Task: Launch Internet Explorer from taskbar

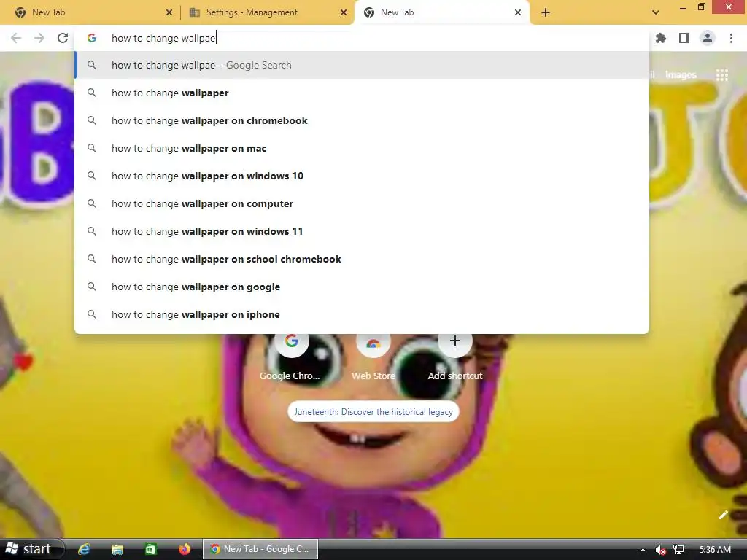Action: (84, 549)
